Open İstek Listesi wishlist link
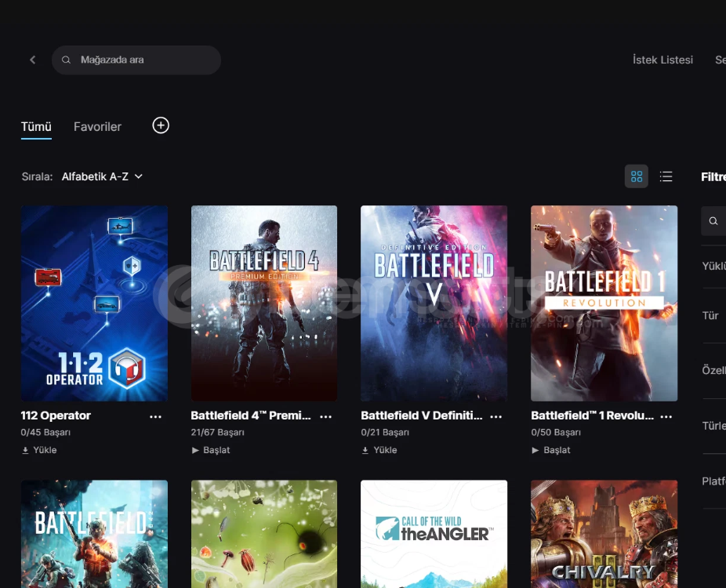Image resolution: width=726 pixels, height=588 pixels. pyautogui.click(x=662, y=60)
